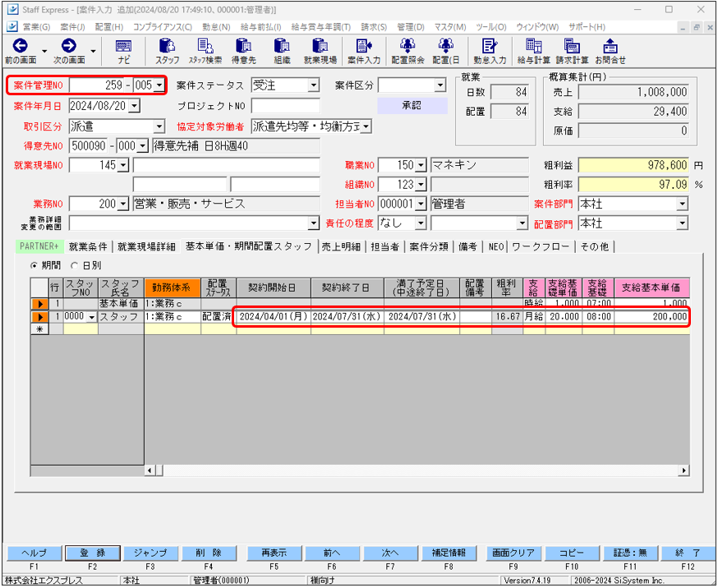Image resolution: width=718 pixels, height=588 pixels.
Task: Click the 勤務体系 column header
Action: coord(173,287)
